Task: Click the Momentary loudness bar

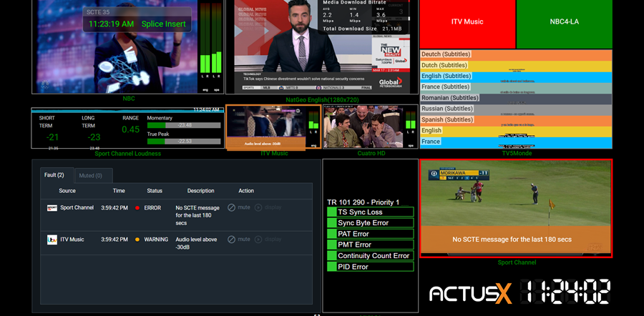Action: coord(184,125)
